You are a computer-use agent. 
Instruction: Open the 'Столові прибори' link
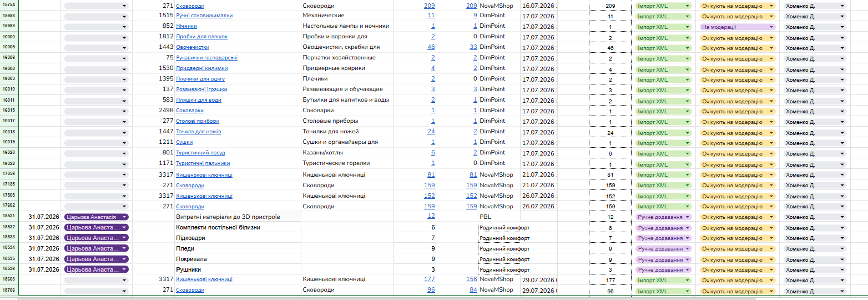click(x=198, y=121)
